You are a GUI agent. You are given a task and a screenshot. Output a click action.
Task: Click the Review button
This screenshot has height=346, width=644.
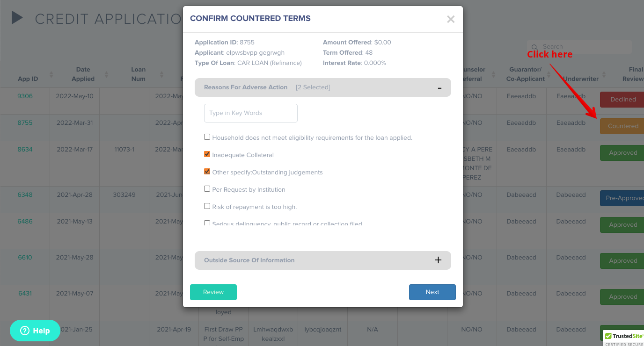[213, 292]
